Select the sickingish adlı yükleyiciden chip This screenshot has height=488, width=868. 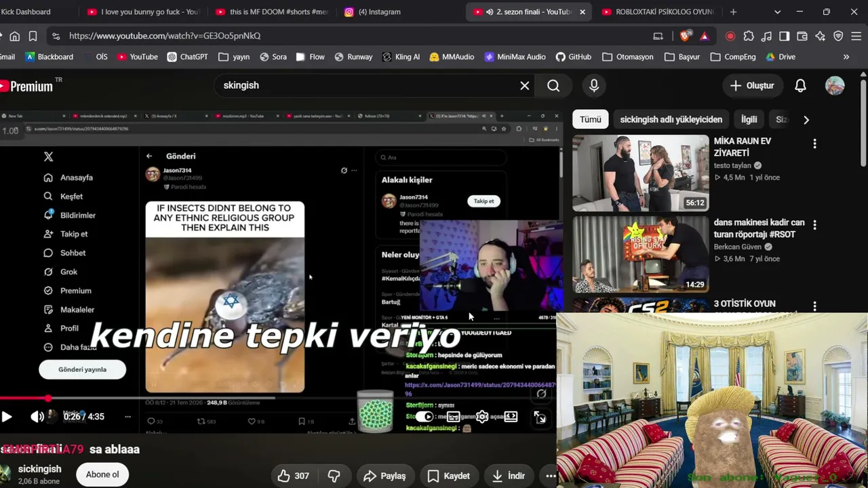click(671, 119)
